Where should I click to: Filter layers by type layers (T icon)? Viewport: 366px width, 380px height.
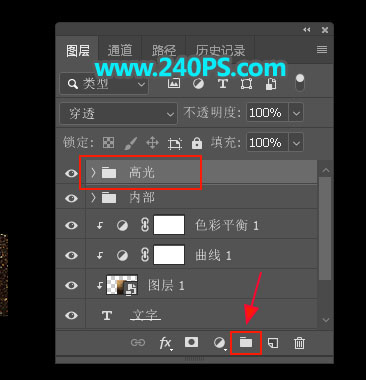click(223, 83)
